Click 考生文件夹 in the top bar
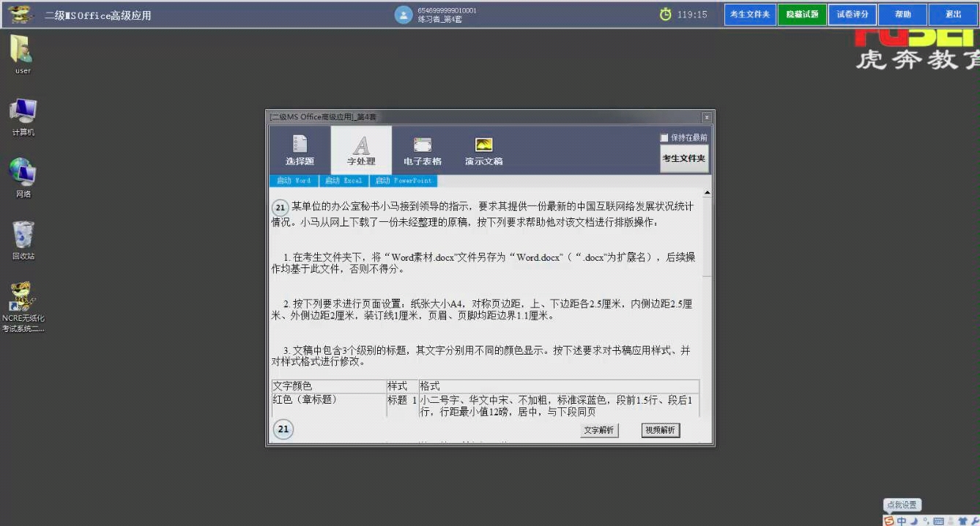Image resolution: width=980 pixels, height=526 pixels. 749,14
